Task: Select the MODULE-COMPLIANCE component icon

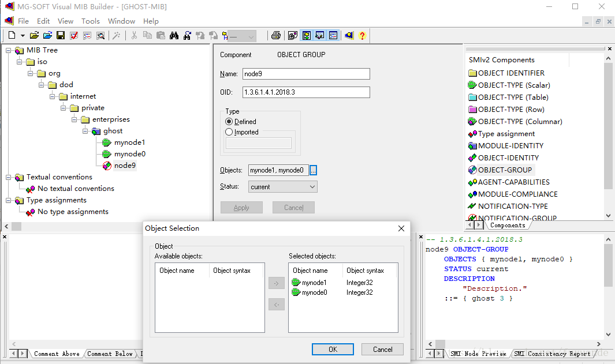Action: [472, 194]
